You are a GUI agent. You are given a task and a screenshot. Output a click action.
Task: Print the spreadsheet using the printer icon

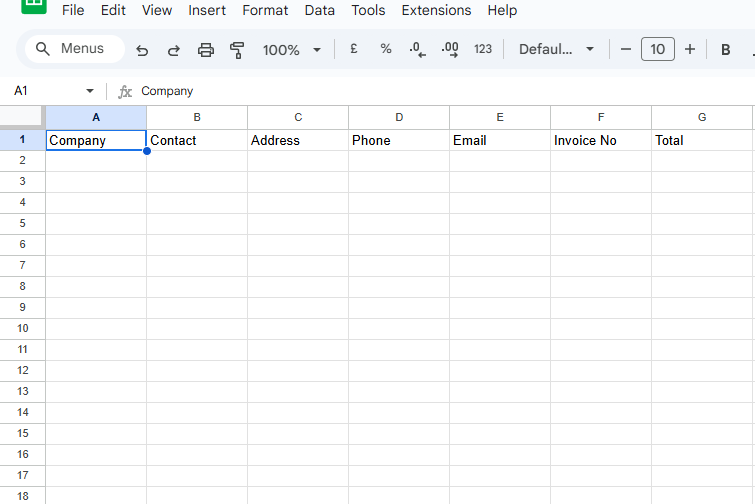206,50
